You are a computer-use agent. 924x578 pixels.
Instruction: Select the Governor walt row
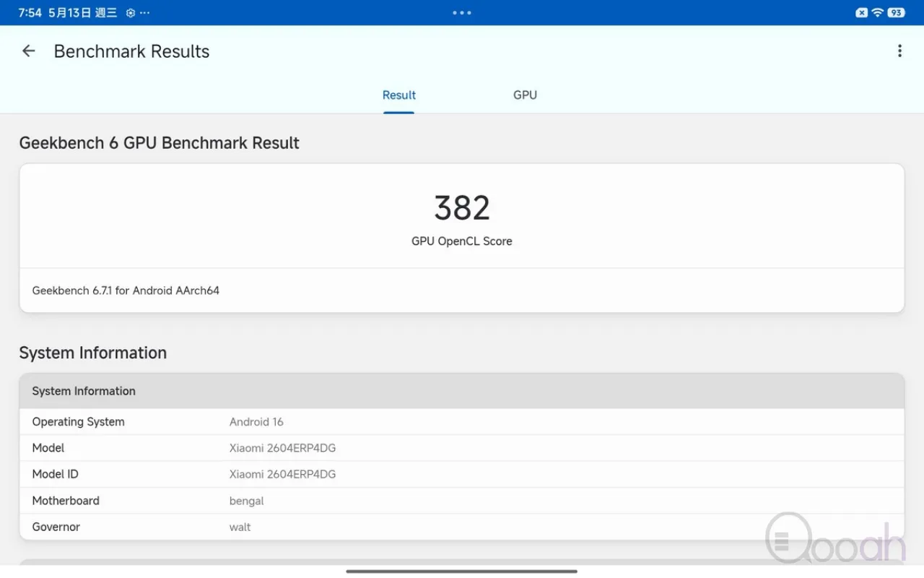point(462,527)
